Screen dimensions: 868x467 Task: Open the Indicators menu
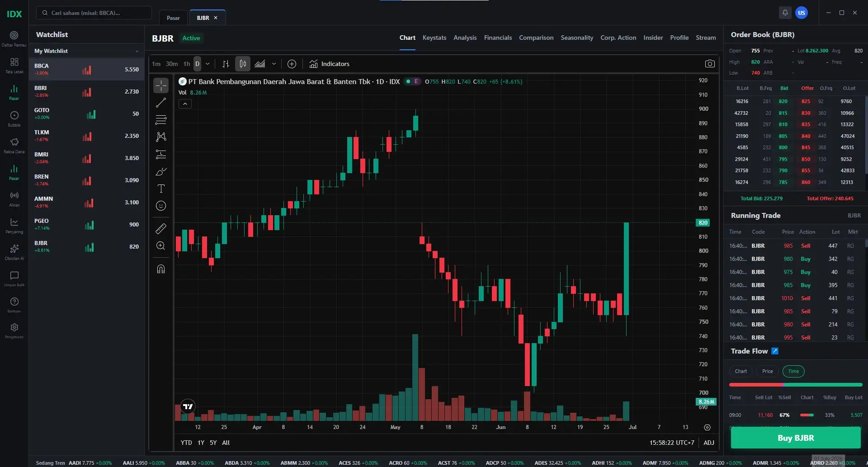[330, 64]
